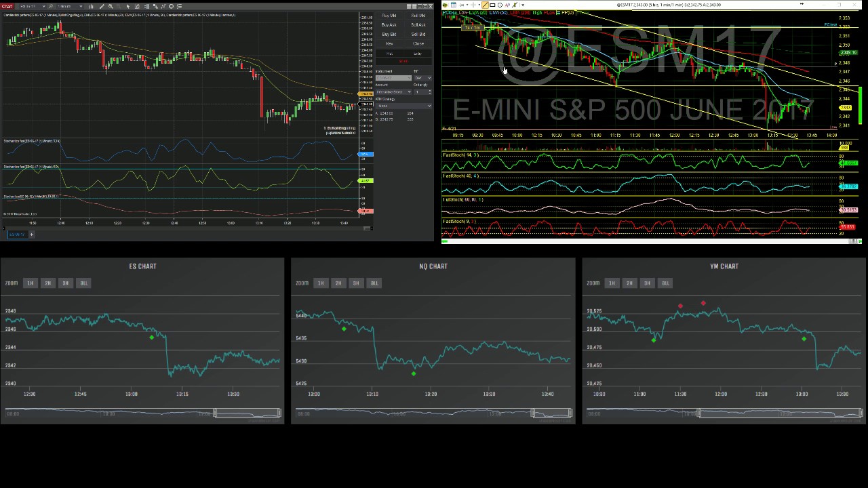Image resolution: width=868 pixels, height=488 pixels.
Task: Click the 1s / 1m interval label on ESM17 chart
Action: pos(473,28)
